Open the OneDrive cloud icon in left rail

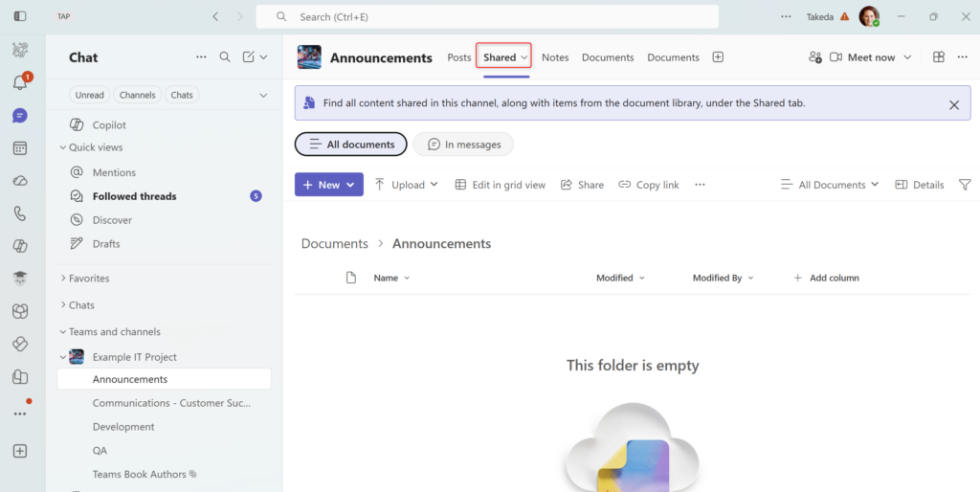(x=20, y=181)
